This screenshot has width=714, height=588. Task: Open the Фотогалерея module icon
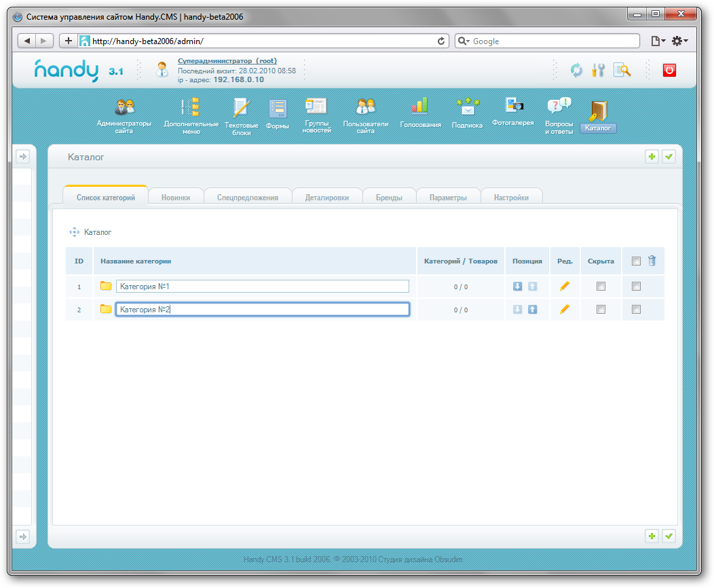[513, 105]
